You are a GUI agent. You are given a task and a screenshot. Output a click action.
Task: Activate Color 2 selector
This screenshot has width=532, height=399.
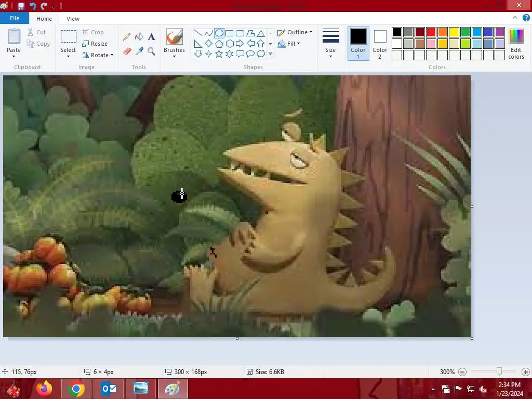(380, 44)
